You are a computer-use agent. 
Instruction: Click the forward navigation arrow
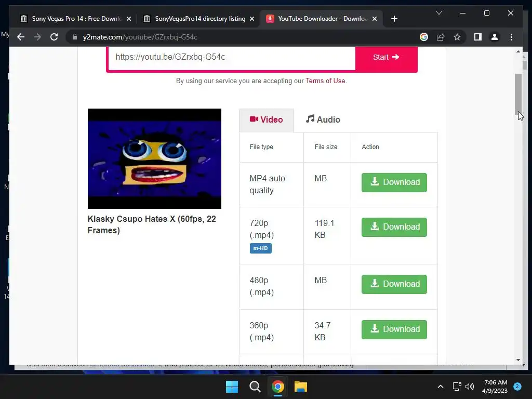(37, 37)
